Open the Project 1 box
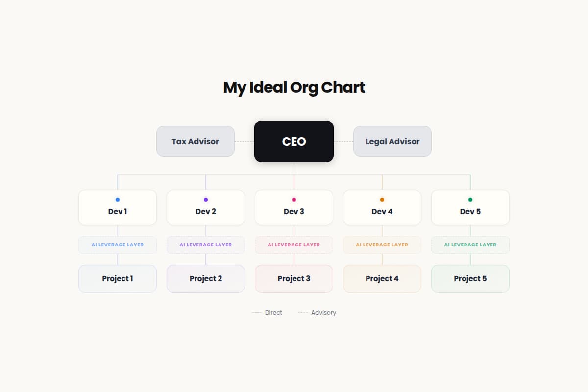Image resolution: width=588 pixels, height=392 pixels. [x=118, y=278]
